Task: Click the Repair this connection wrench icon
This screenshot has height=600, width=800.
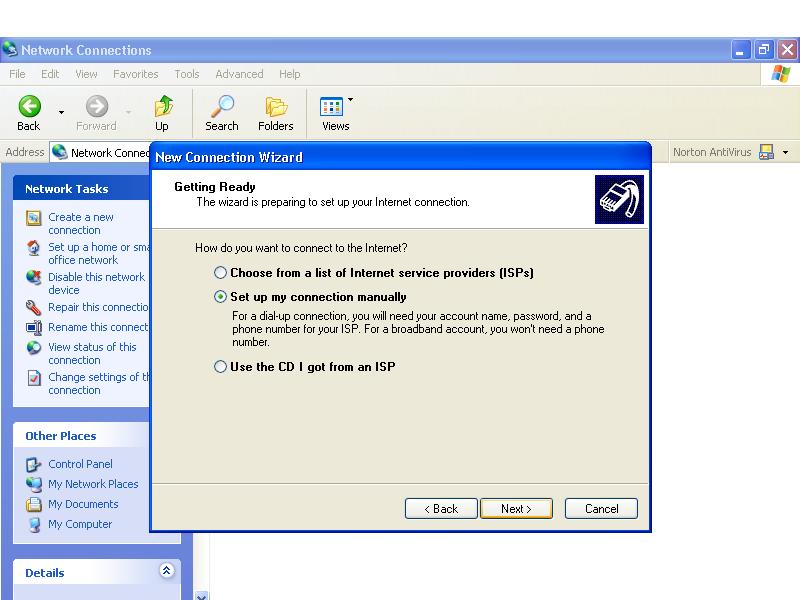Action: click(x=33, y=307)
